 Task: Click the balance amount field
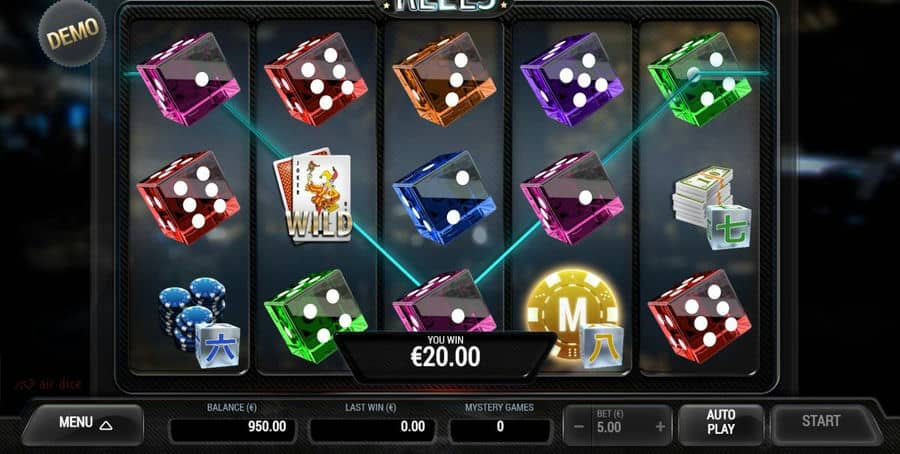click(232, 427)
